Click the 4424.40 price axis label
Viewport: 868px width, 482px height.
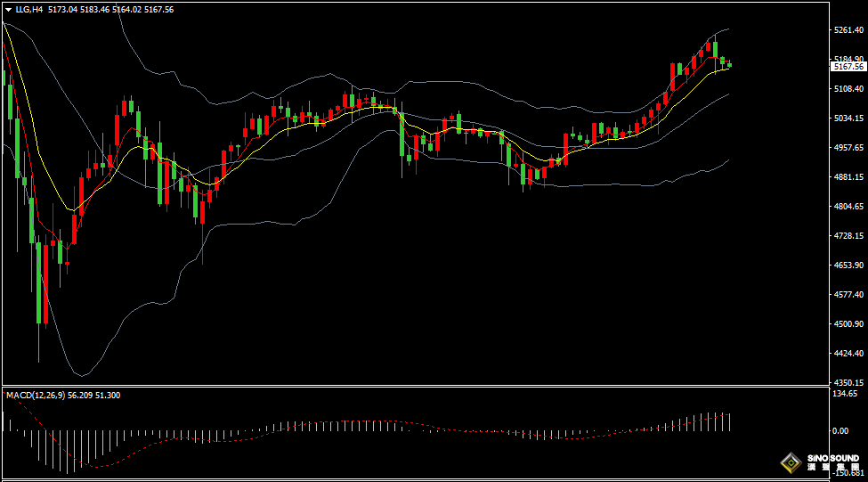tap(847, 354)
